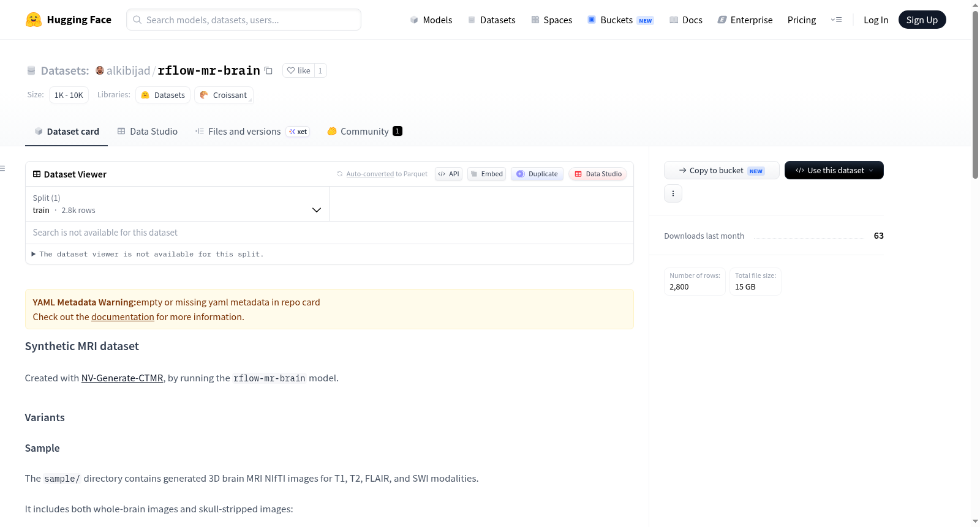Click the Hugging Face logo icon

34,20
